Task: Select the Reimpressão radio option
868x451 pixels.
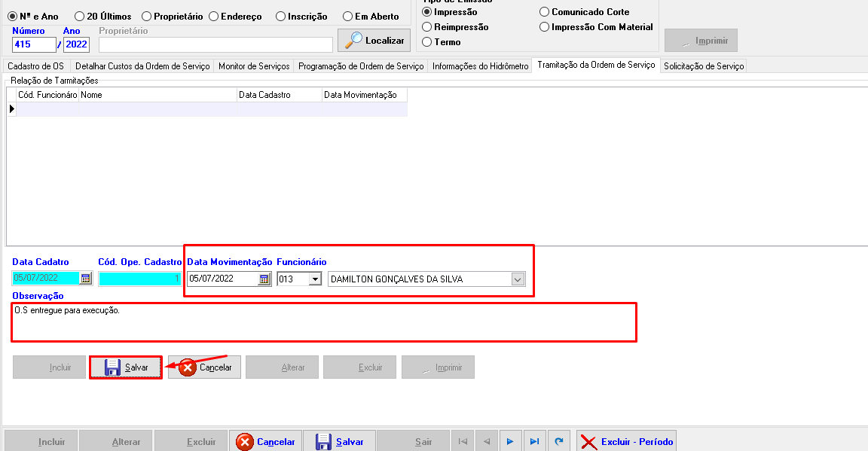Action: (x=428, y=27)
